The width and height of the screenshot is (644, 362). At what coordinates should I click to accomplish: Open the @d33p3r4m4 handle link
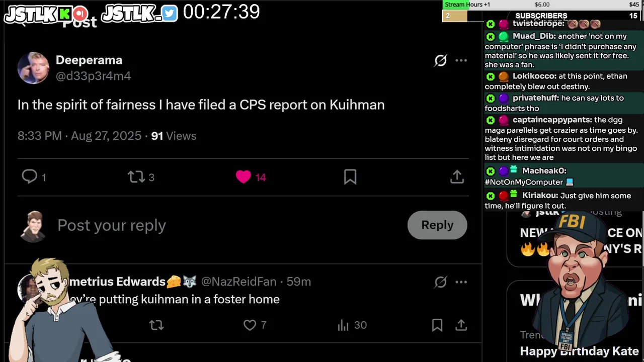94,76
